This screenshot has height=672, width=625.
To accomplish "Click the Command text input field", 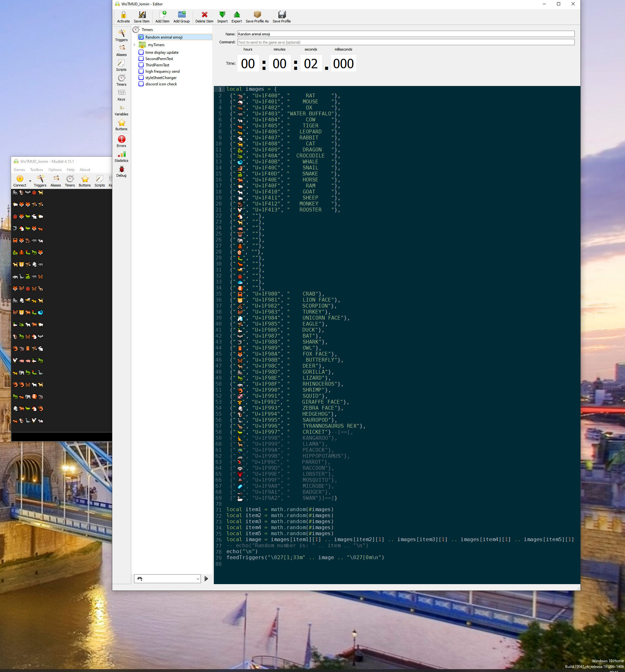I will click(406, 42).
